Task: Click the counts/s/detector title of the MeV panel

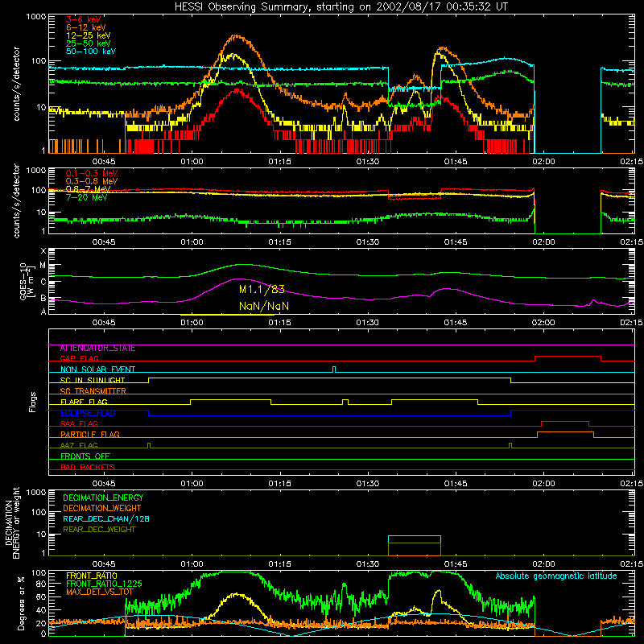Action: tap(16, 200)
